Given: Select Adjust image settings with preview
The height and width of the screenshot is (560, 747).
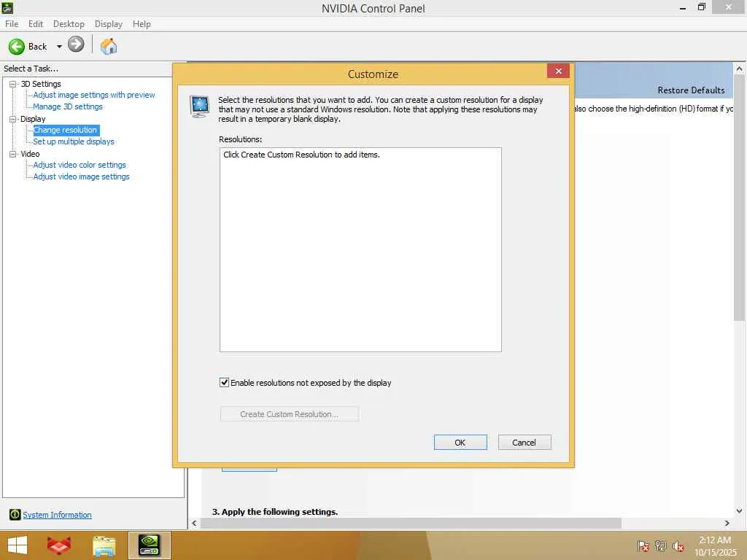Looking at the screenshot, I should pos(94,95).
